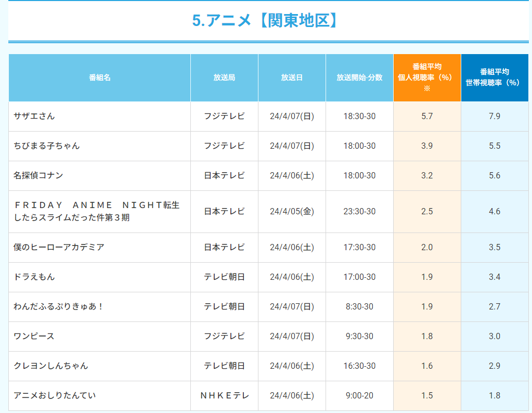The width and height of the screenshot is (532, 413).
Task: Click the 23:30-30 broadcast time cell
Action: pos(359,211)
